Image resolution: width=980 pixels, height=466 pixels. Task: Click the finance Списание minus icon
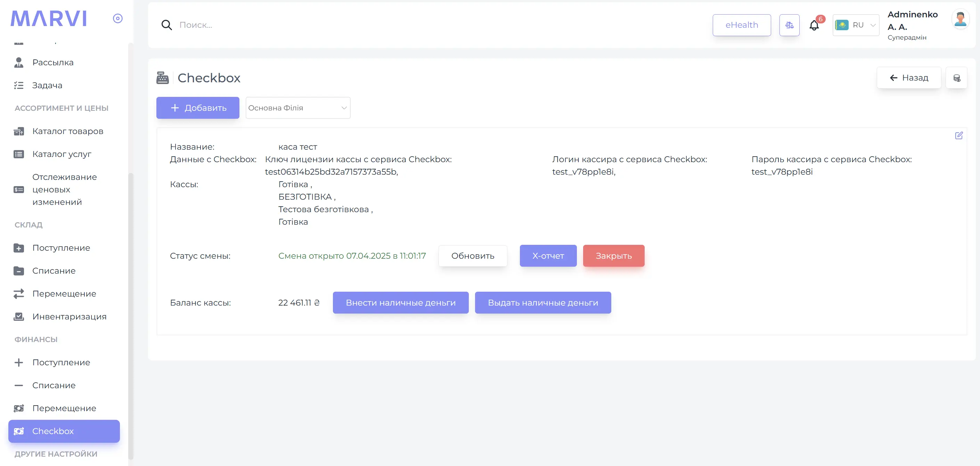pyautogui.click(x=19, y=385)
